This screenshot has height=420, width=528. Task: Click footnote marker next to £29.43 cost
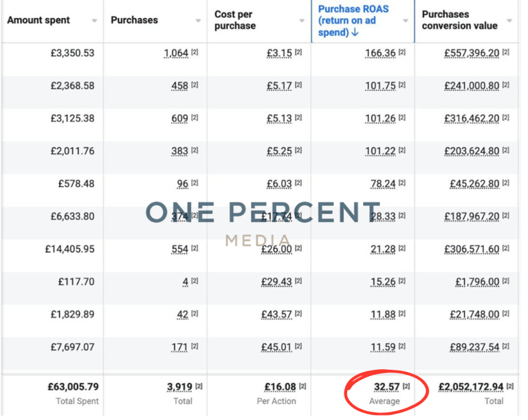click(298, 281)
